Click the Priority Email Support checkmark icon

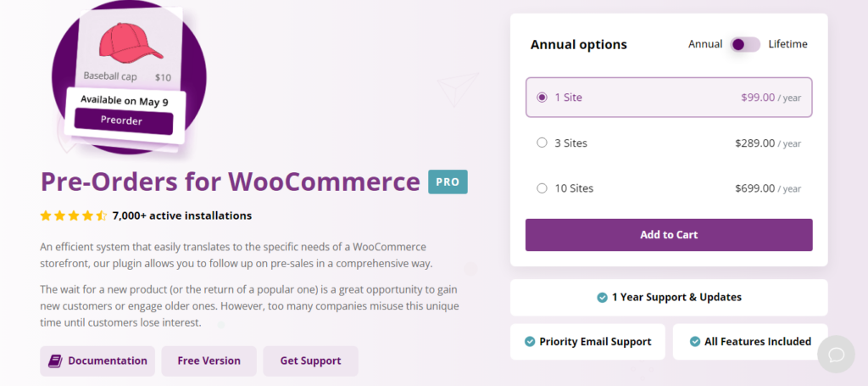pyautogui.click(x=530, y=342)
